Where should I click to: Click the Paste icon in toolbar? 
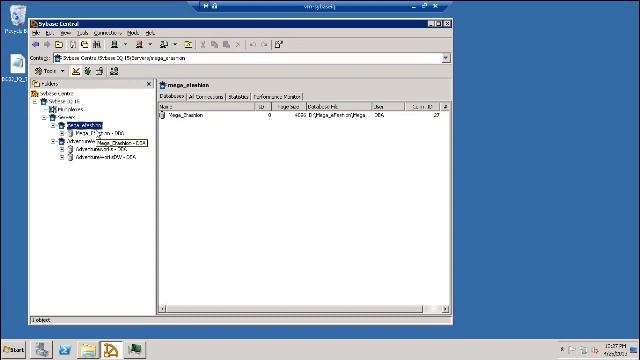[x=226, y=44]
